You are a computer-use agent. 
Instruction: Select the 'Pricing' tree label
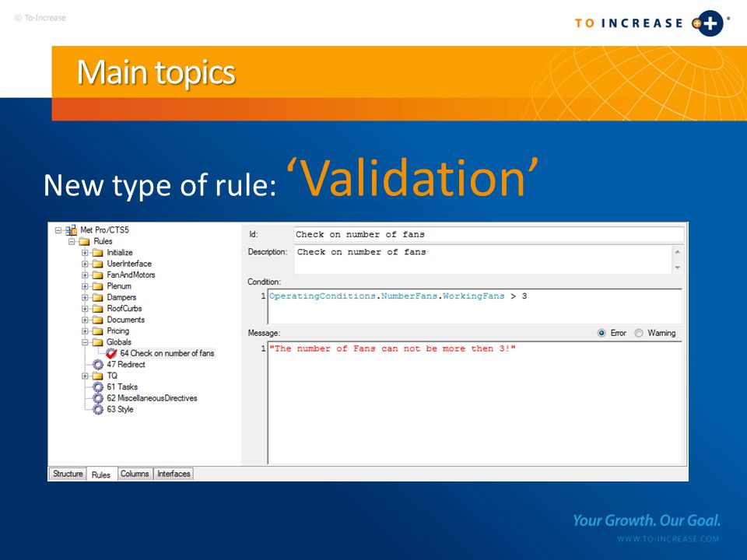coord(118,331)
